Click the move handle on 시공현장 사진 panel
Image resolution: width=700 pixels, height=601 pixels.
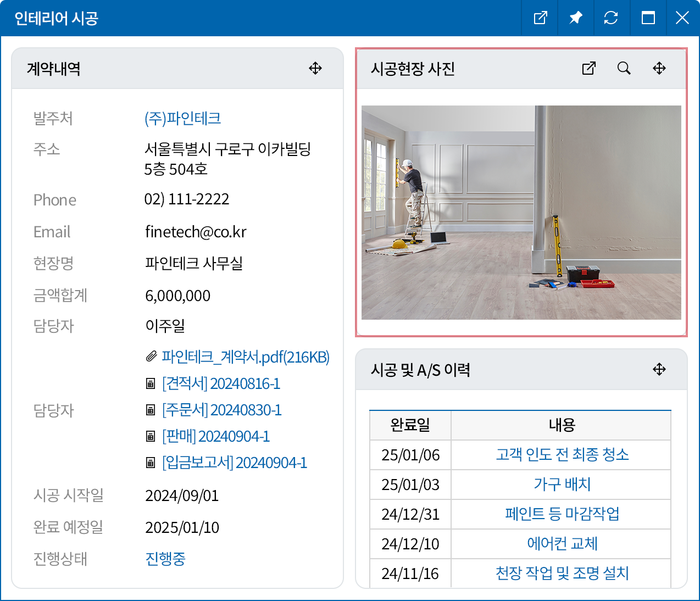659,68
